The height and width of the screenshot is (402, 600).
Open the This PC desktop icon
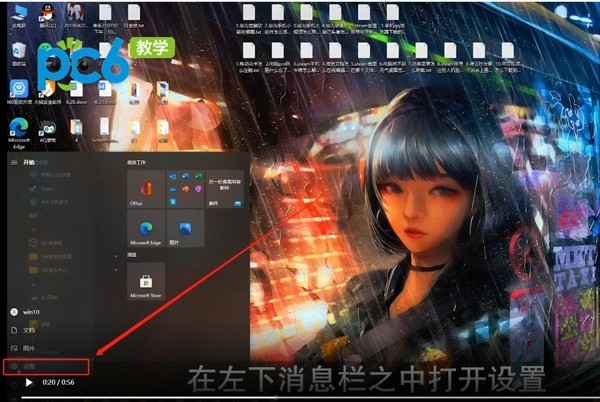pyautogui.click(x=19, y=16)
